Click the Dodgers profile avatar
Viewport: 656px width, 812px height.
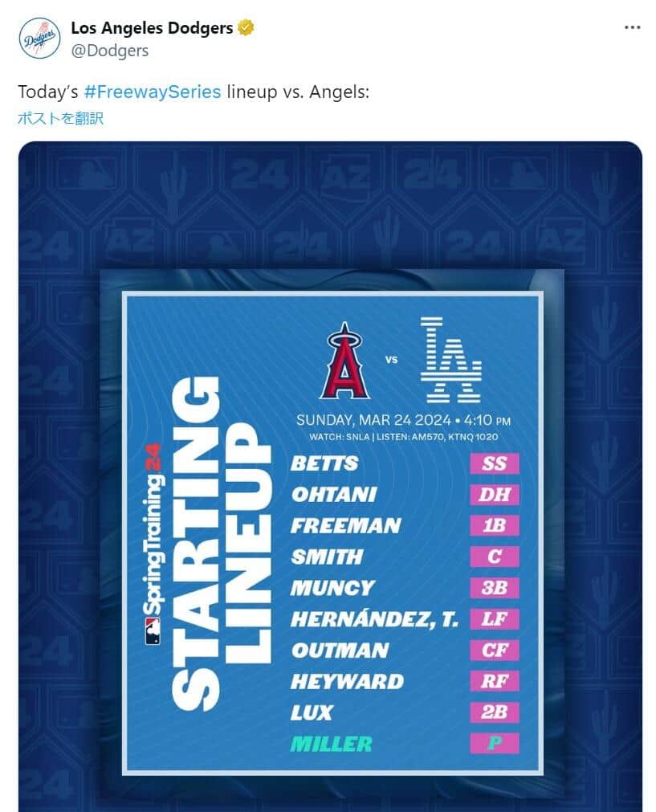[x=39, y=38]
